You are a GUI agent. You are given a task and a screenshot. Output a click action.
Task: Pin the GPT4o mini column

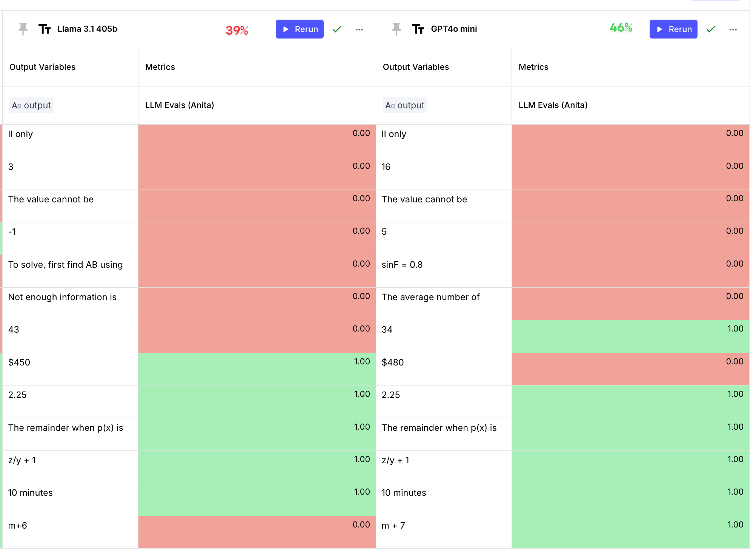point(396,29)
